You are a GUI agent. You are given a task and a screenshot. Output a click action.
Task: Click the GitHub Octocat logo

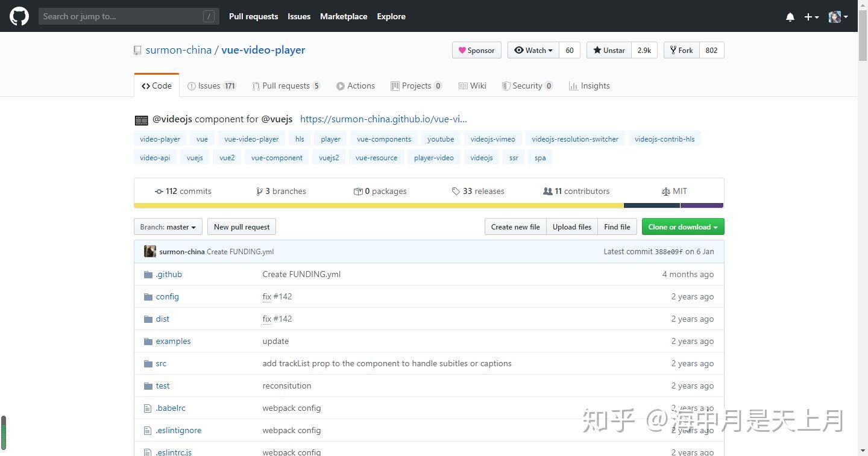tap(19, 16)
